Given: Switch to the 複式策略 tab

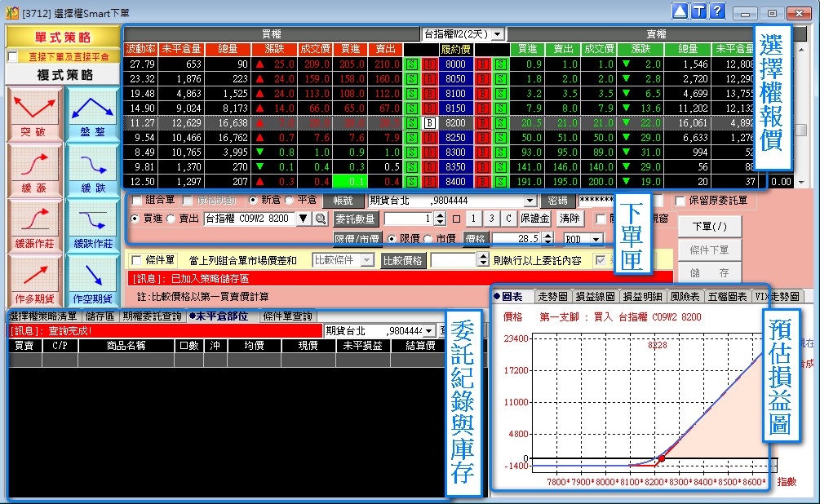Looking at the screenshot, I should pos(63,75).
